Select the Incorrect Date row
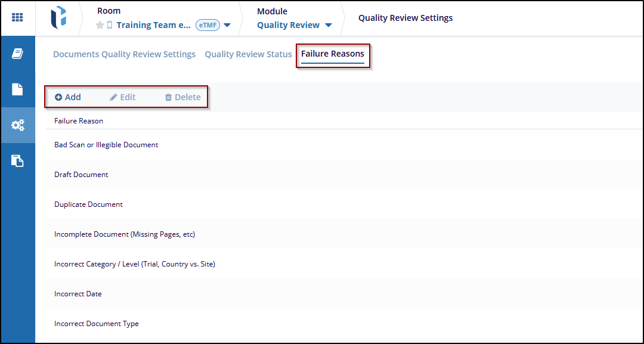Image resolution: width=644 pixels, height=344 pixels. pyautogui.click(x=78, y=294)
